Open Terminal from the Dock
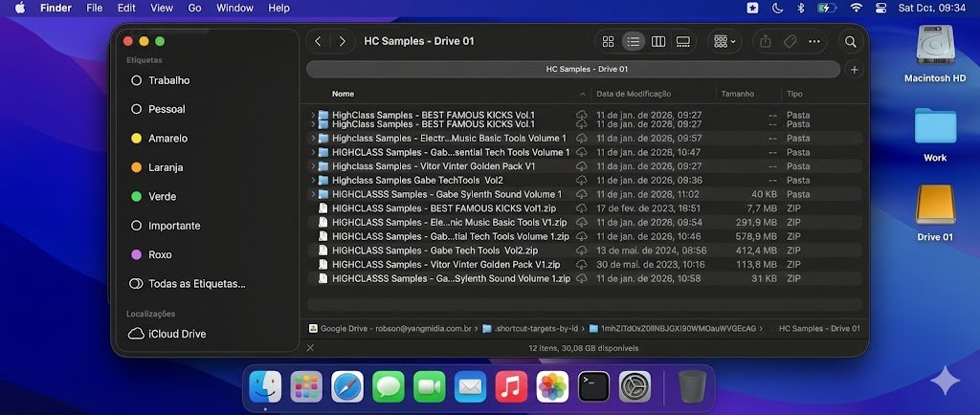 click(x=593, y=387)
